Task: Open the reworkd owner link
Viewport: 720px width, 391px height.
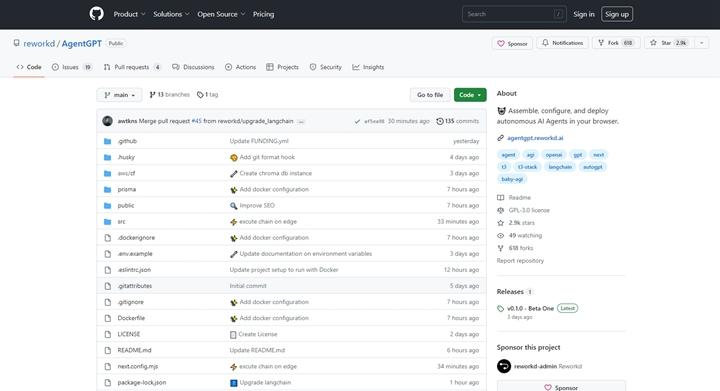Action: coord(39,44)
